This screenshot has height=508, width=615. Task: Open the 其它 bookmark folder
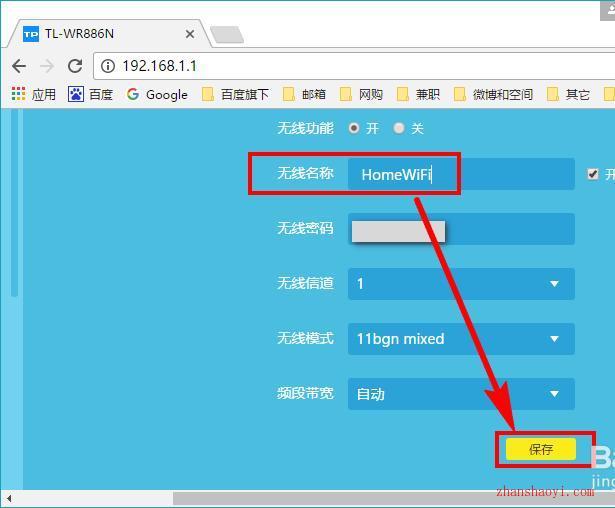[568, 94]
